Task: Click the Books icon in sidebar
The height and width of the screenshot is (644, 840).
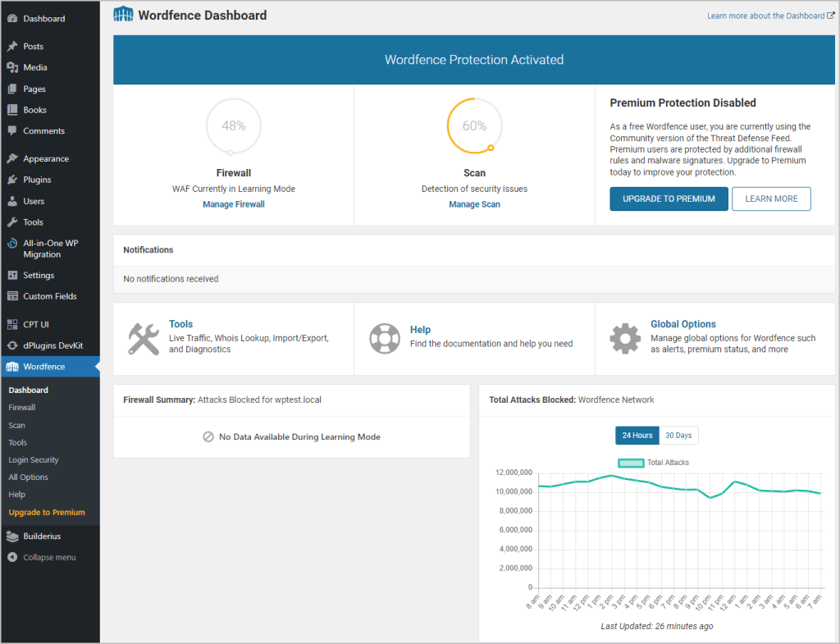Action: click(x=12, y=110)
